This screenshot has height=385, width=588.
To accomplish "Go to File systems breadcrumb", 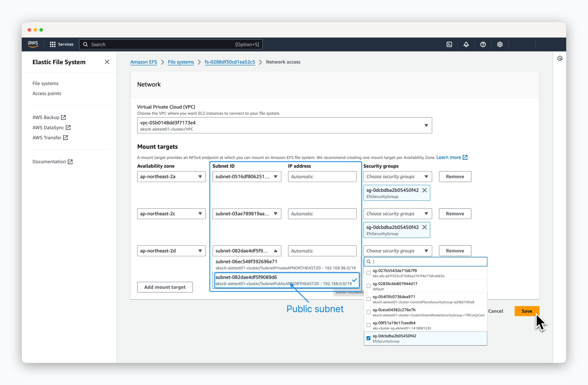I will coord(181,62).
